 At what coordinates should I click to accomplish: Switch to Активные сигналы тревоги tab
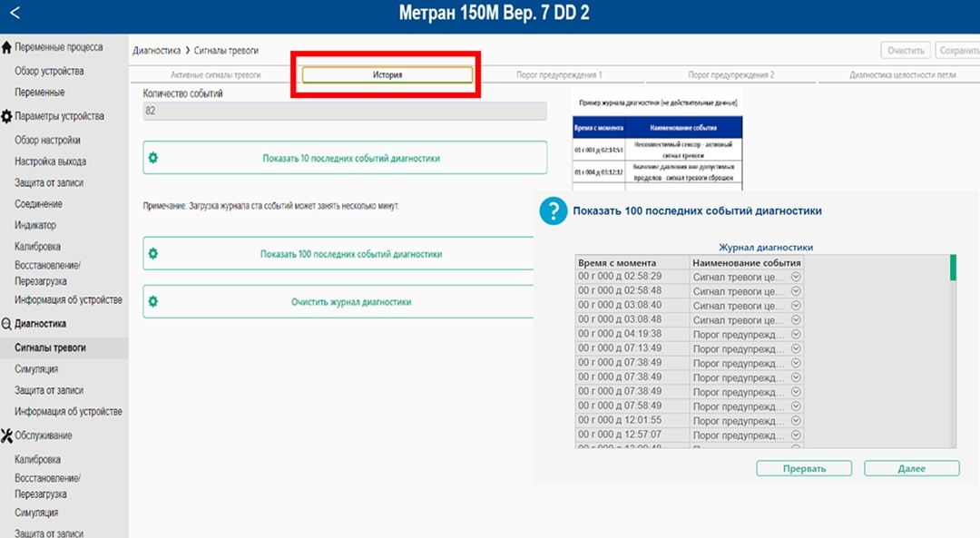pyautogui.click(x=216, y=75)
